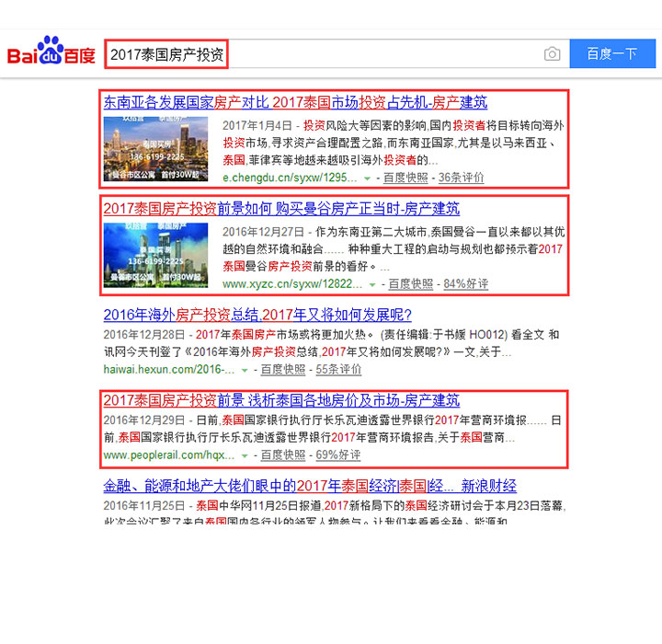Open 百度快照 for haiwai.hexun.com result

coord(283,369)
